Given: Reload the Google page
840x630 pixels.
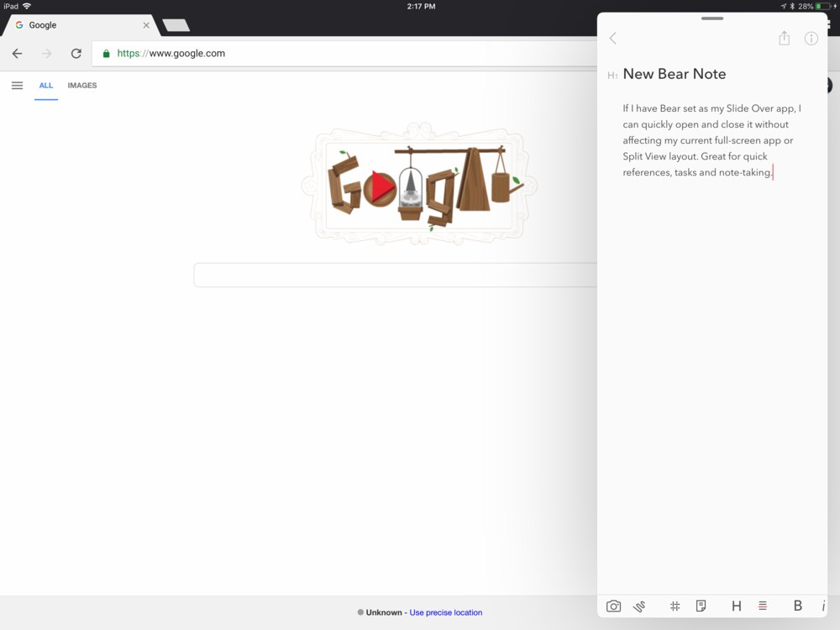Looking at the screenshot, I should click(76, 54).
